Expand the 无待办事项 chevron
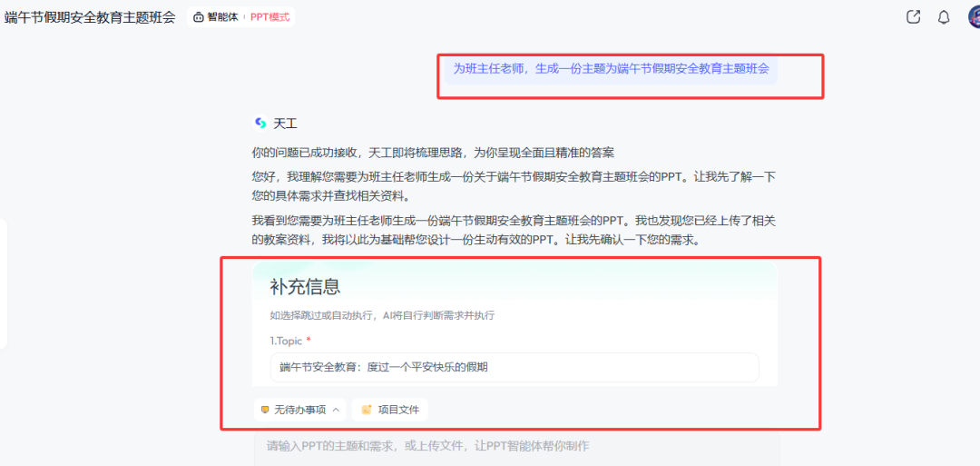The width and height of the screenshot is (980, 466). pyautogui.click(x=336, y=411)
